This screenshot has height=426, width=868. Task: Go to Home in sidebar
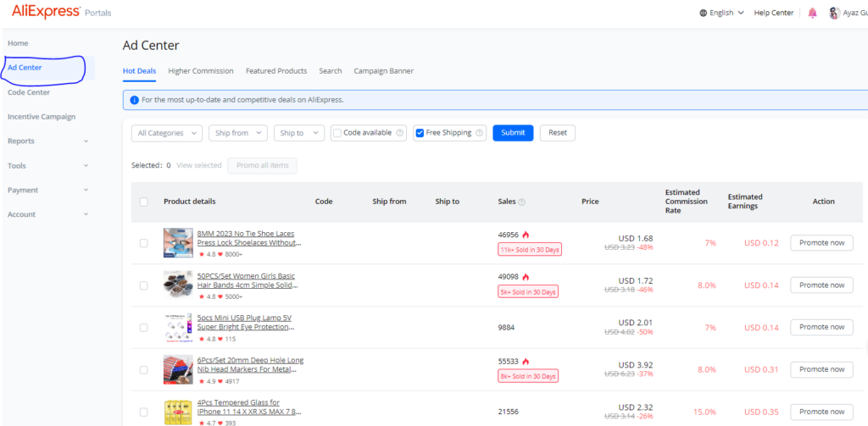point(18,43)
